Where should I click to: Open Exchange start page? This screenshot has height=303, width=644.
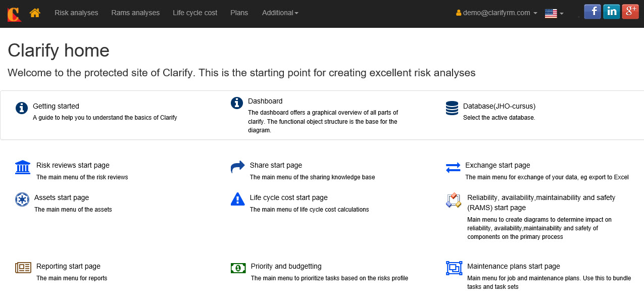click(498, 165)
